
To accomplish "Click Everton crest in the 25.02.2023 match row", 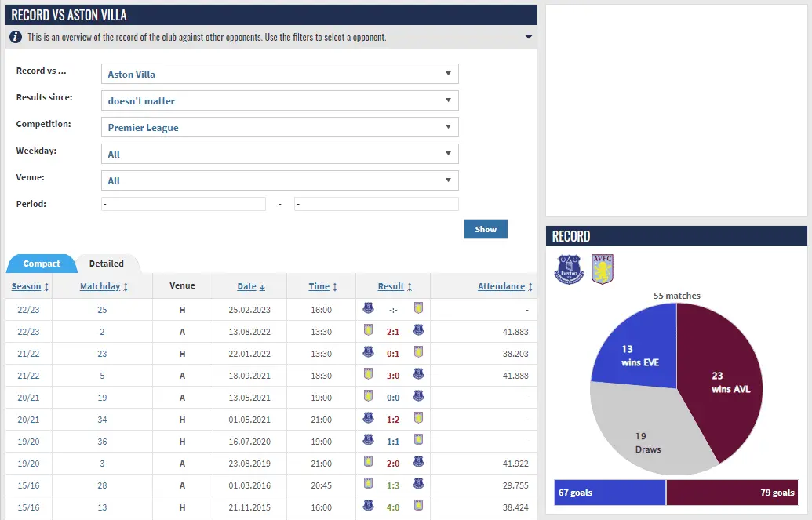I will coord(368,309).
